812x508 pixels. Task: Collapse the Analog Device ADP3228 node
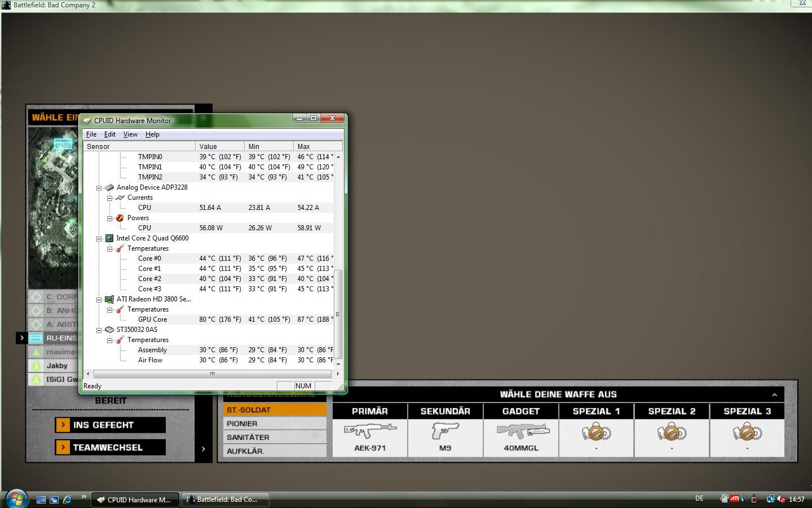[x=99, y=187]
